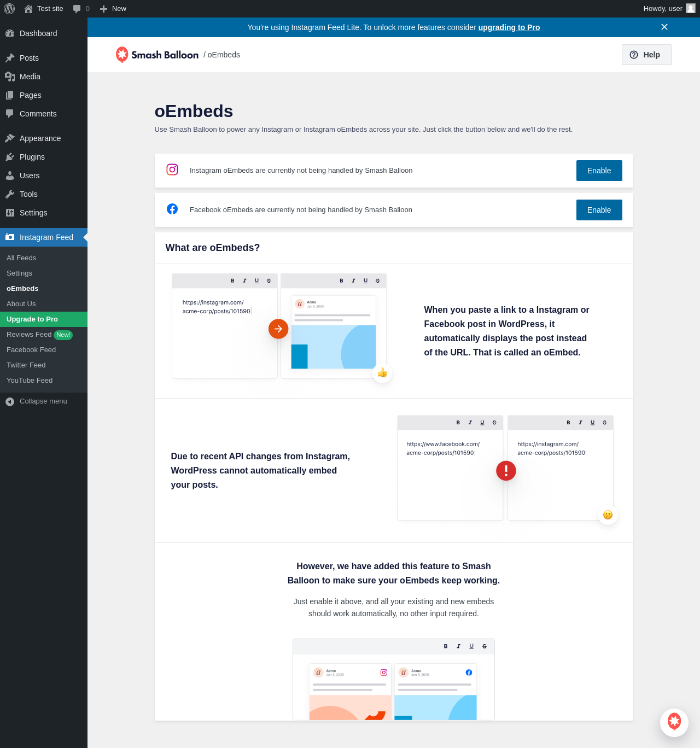700x748 pixels.
Task: Go to Plugins
Action: [x=44, y=157]
